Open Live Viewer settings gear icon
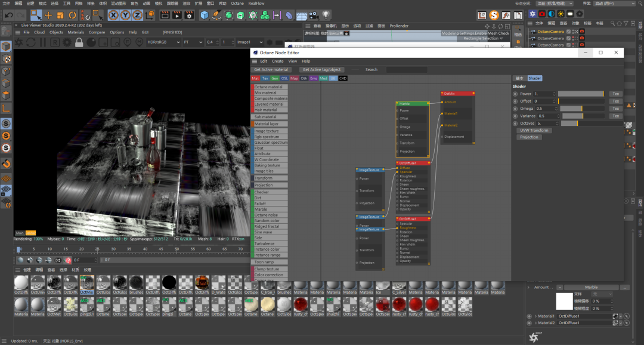Viewport: 644px width, 345px height. 67,42
